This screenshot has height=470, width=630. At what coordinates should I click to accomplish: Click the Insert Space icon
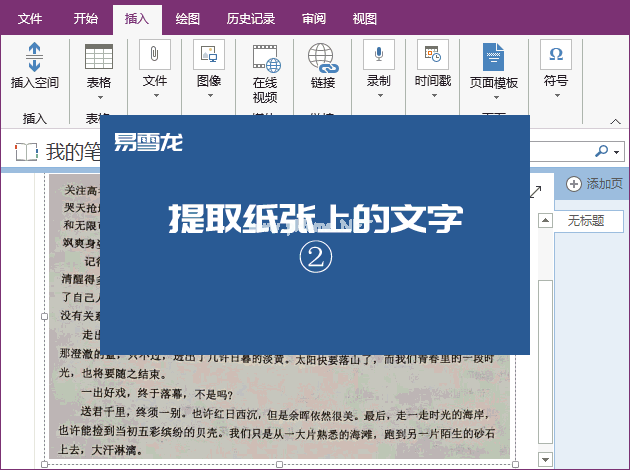pyautogui.click(x=35, y=57)
